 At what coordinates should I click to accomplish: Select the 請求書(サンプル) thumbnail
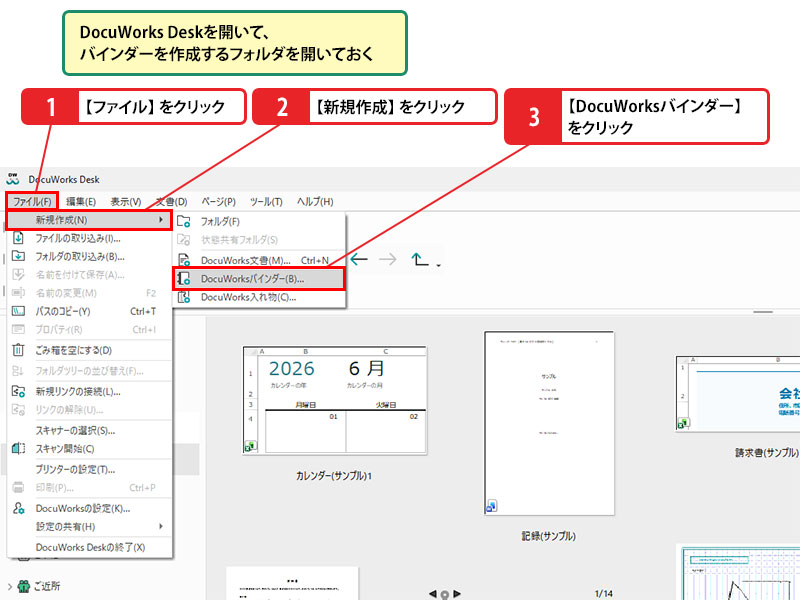[x=738, y=394]
